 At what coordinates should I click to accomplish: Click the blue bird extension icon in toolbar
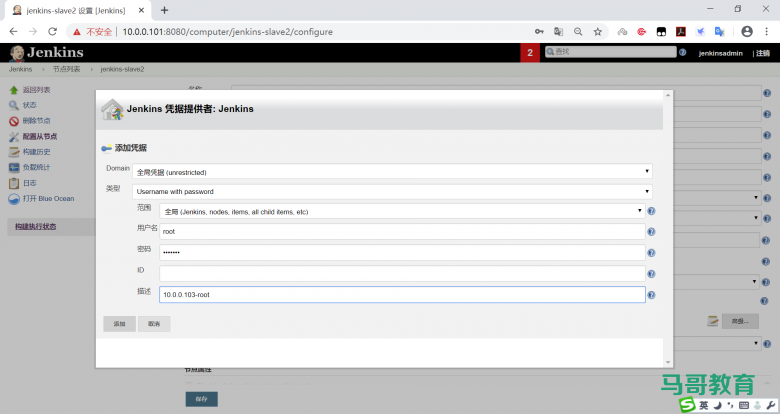(x=700, y=32)
